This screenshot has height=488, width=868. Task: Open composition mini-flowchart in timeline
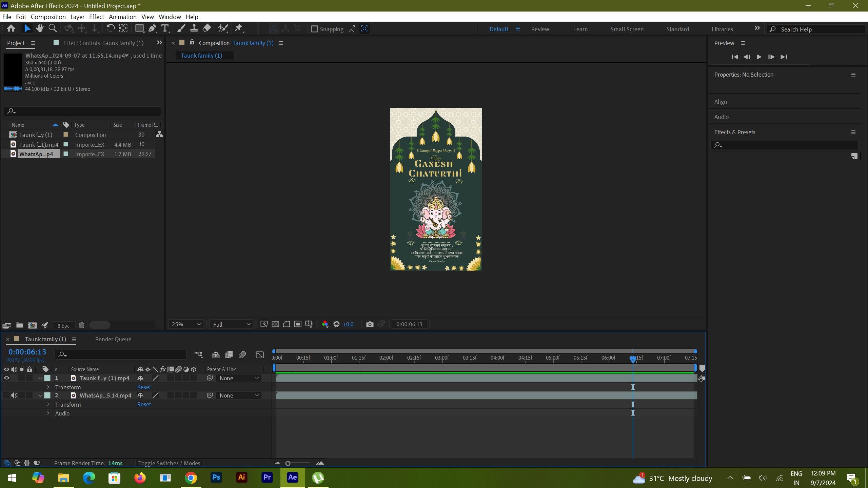199,355
